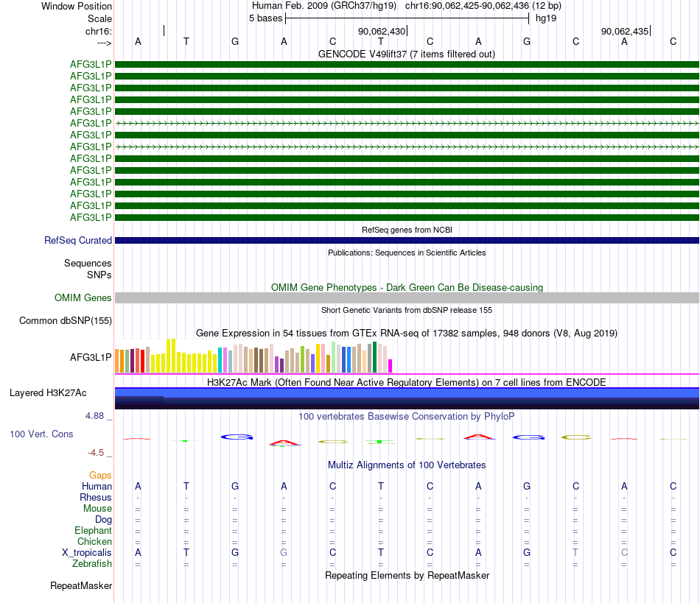Click the Mouse alignment row label
Image resolution: width=700 pixels, height=603 pixels.
[97, 509]
